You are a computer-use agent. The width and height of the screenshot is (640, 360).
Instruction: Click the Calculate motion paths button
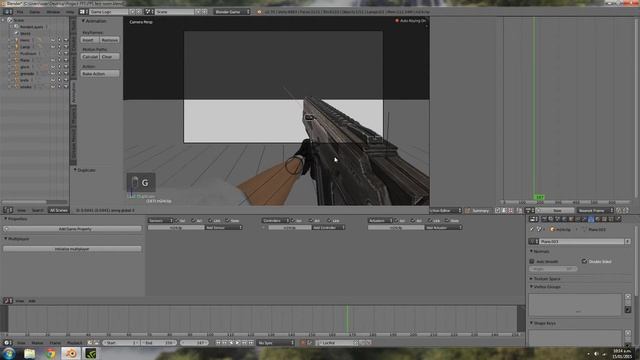[90, 57]
